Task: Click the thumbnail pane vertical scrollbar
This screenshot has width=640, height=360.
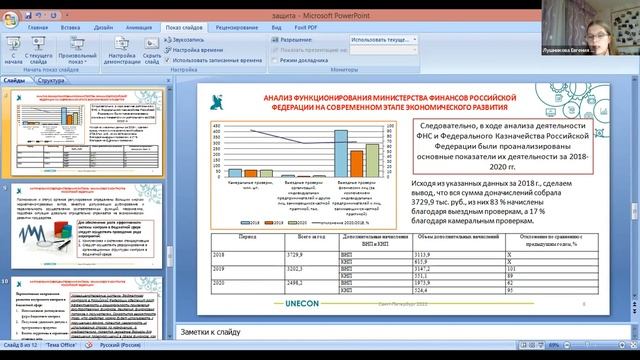Action: click(170, 212)
